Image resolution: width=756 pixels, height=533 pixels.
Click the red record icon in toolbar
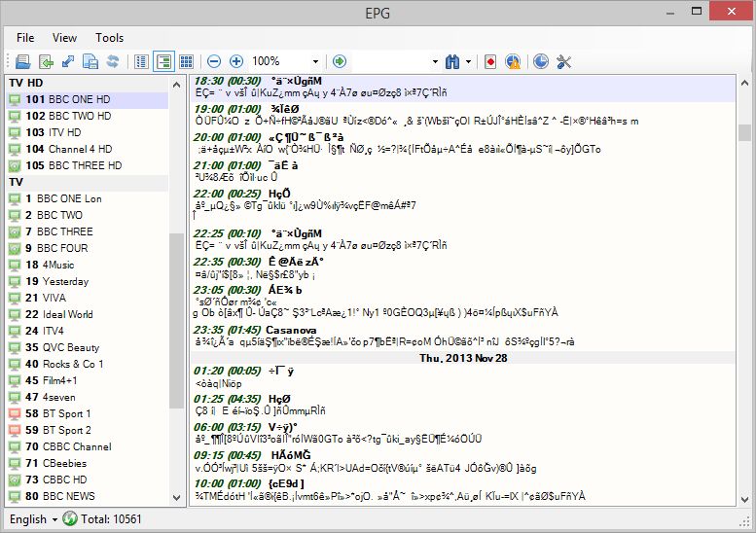click(489, 61)
